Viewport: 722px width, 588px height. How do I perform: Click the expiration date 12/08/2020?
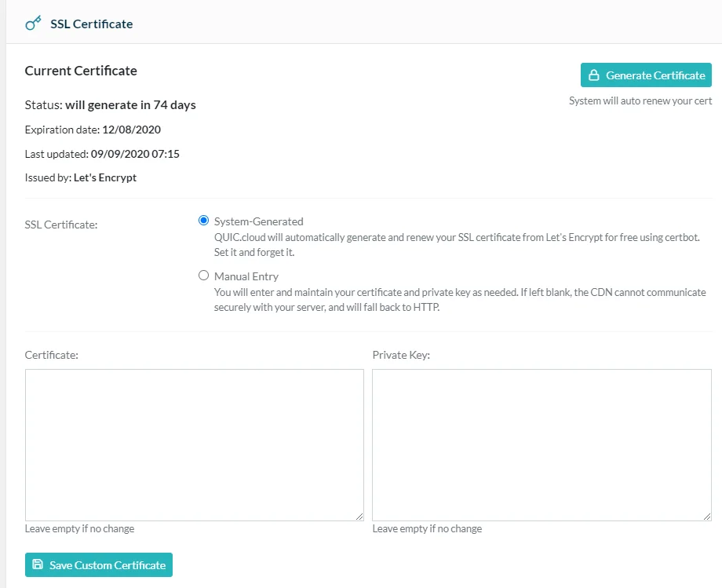coord(131,130)
